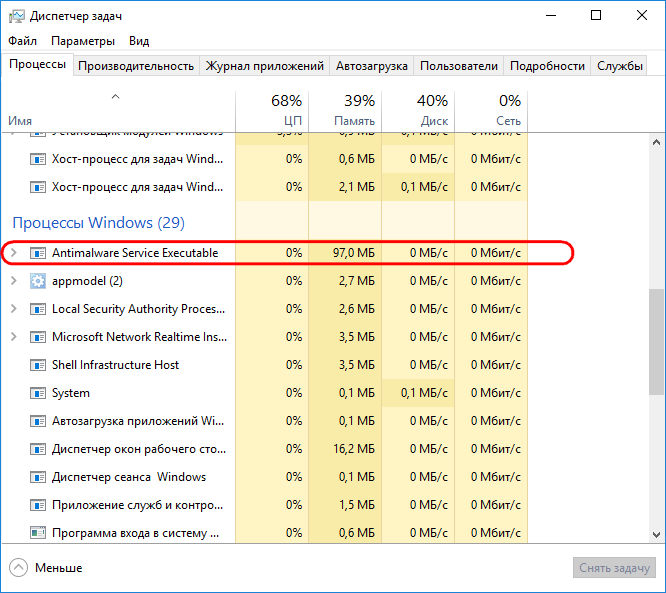Expand the Microsoft Network Realtime Inspection row
The image size is (666, 593).
pos(14,337)
